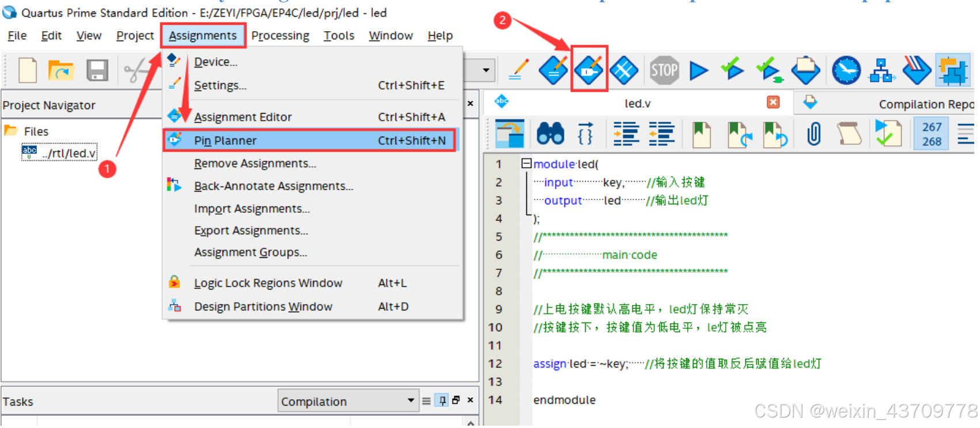Image resolution: width=980 pixels, height=428 pixels.
Task: Insert template with the scroll icon
Action: [x=849, y=134]
